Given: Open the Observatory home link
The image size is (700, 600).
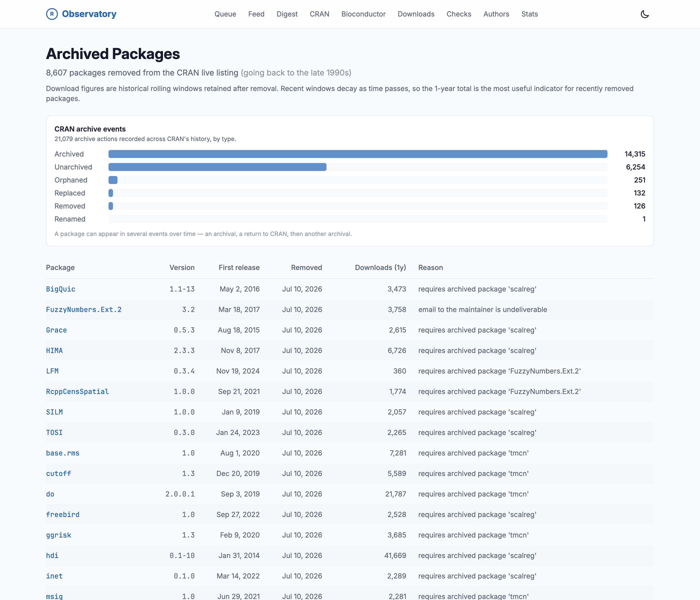Looking at the screenshot, I should [81, 14].
